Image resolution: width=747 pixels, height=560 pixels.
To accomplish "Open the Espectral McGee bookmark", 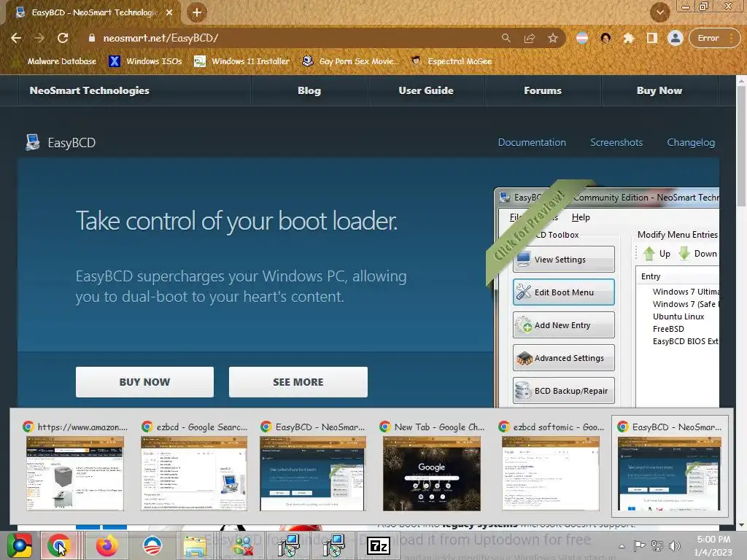I will (x=451, y=61).
